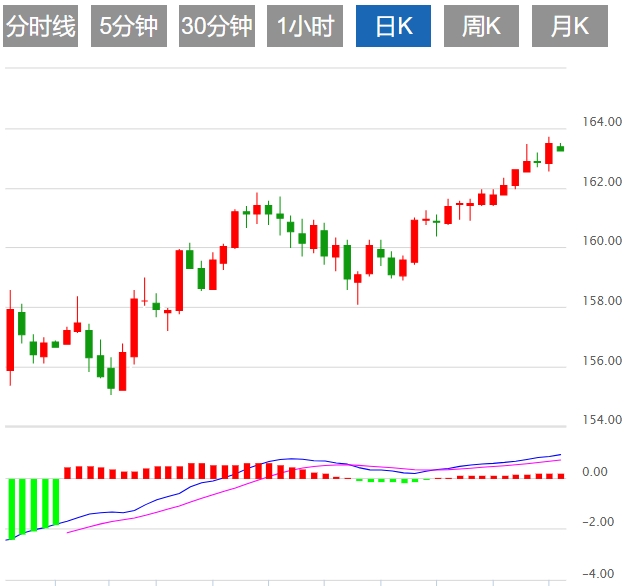Click the 156.00 price axis label
This screenshot has width=640, height=586.
[599, 361]
